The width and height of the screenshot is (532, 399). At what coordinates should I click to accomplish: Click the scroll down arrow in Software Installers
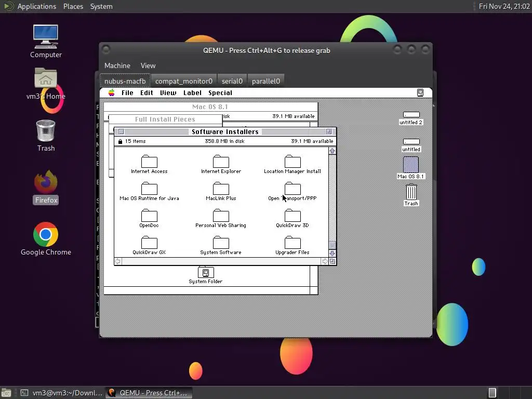[332, 253]
